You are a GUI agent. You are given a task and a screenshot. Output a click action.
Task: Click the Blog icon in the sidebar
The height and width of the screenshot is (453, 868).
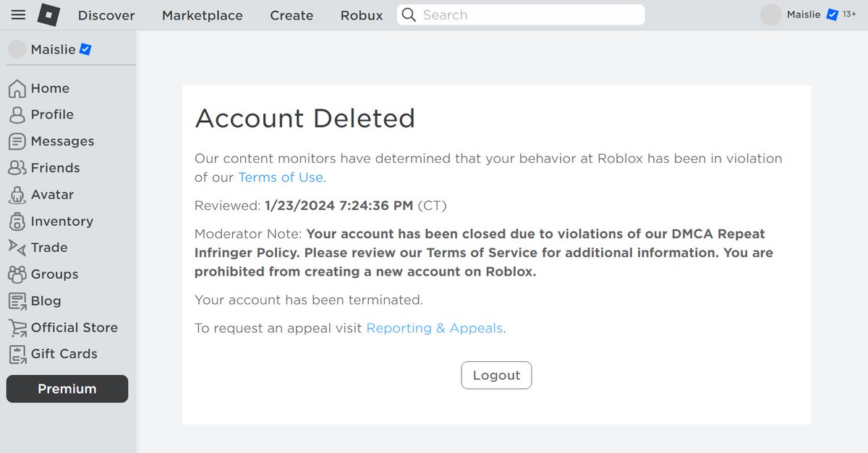(x=17, y=301)
